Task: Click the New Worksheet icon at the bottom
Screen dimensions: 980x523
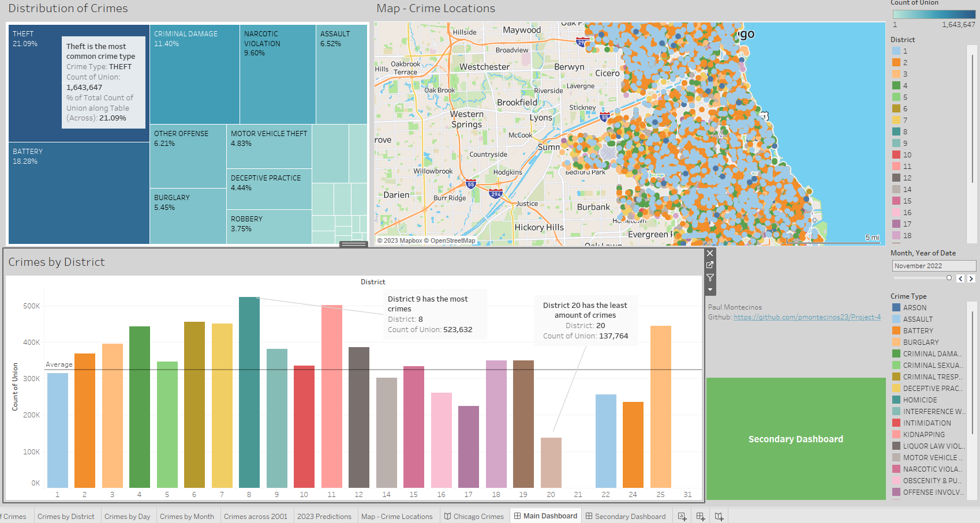Action: tap(682, 516)
